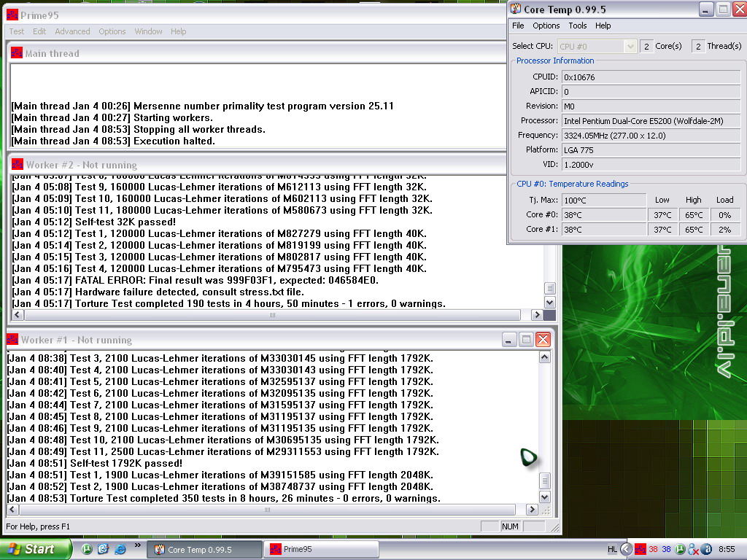Image resolution: width=747 pixels, height=560 pixels.
Task: Click Worker #1 horizontal scrollbar thumb
Action: click(267, 510)
